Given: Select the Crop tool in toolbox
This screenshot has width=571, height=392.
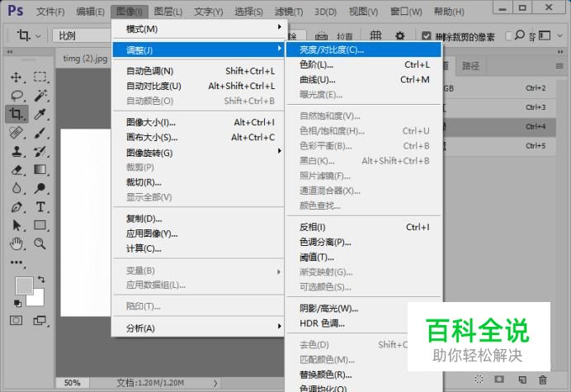Looking at the screenshot, I should pos(17,114).
